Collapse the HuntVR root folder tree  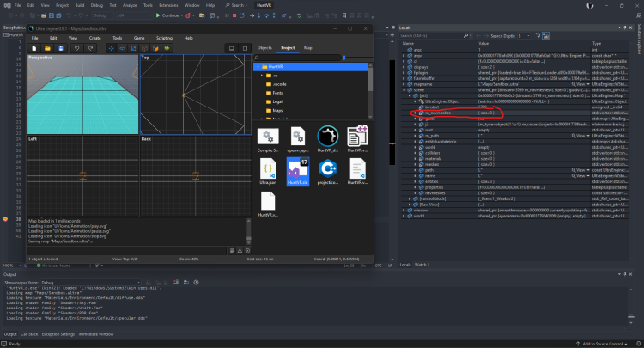click(x=259, y=66)
